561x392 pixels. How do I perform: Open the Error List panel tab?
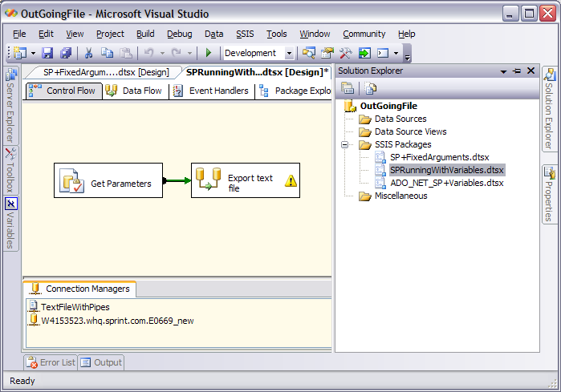51,362
